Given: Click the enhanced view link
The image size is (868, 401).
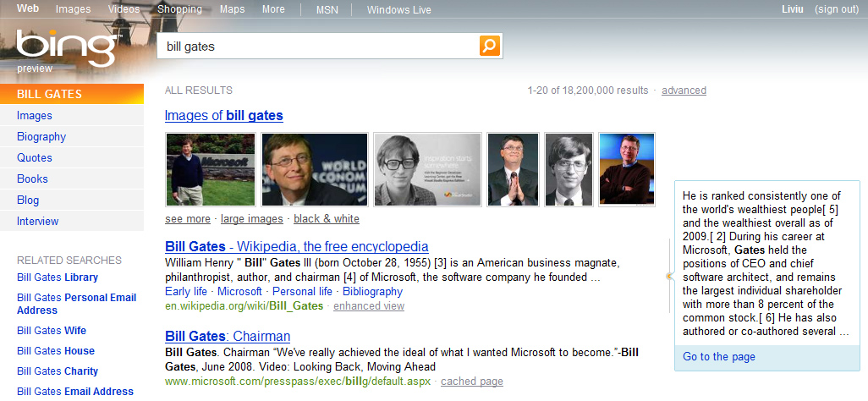Looking at the screenshot, I should (369, 305).
